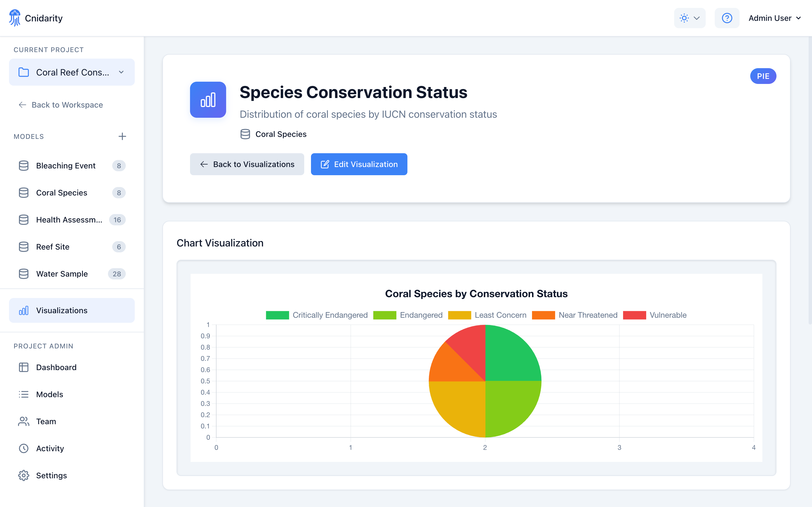Click the Dashboard grid icon
The width and height of the screenshot is (812, 507).
23,367
